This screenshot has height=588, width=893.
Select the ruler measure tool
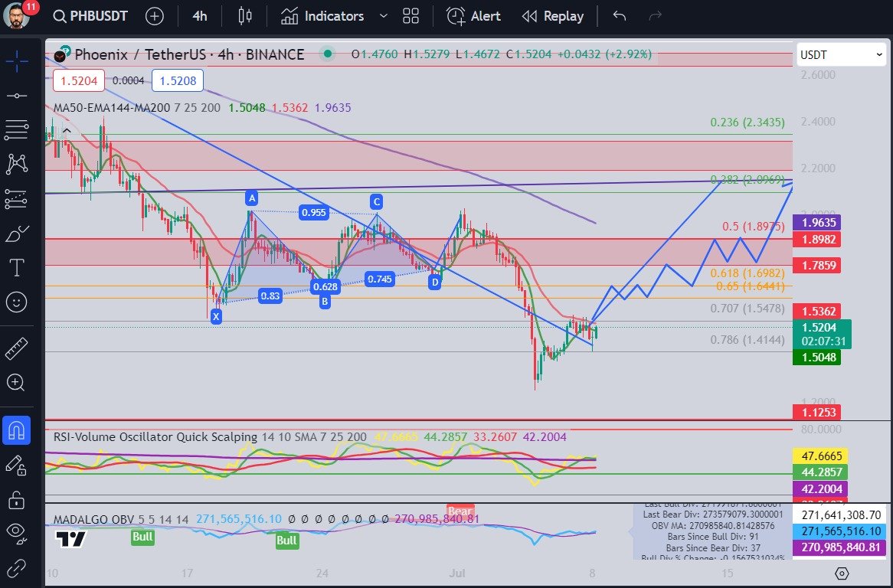coord(17,348)
